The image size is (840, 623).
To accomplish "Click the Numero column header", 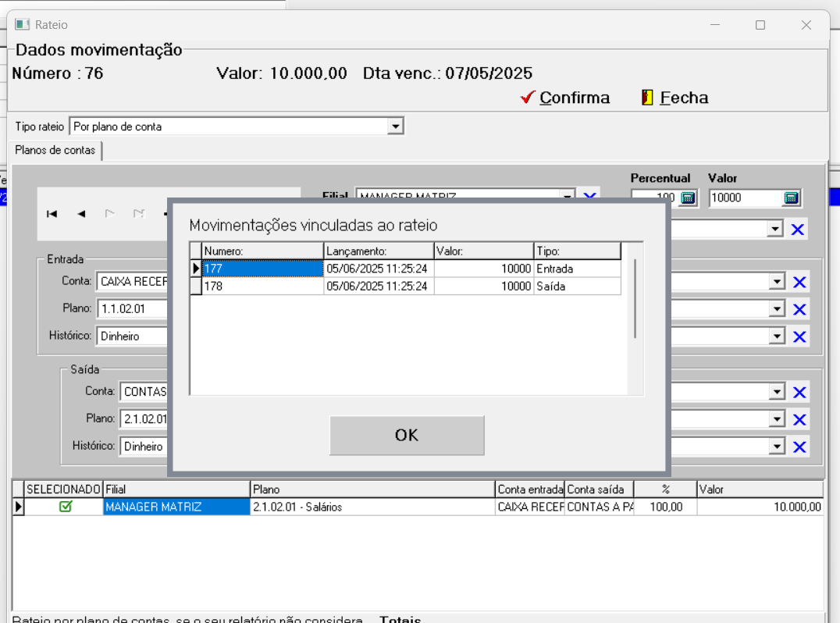I will click(x=262, y=251).
